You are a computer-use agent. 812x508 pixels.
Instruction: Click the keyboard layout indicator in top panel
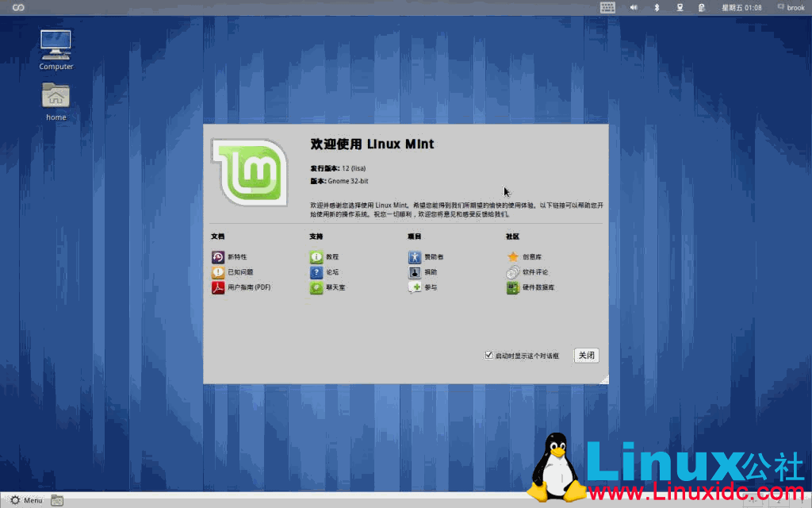pos(607,7)
